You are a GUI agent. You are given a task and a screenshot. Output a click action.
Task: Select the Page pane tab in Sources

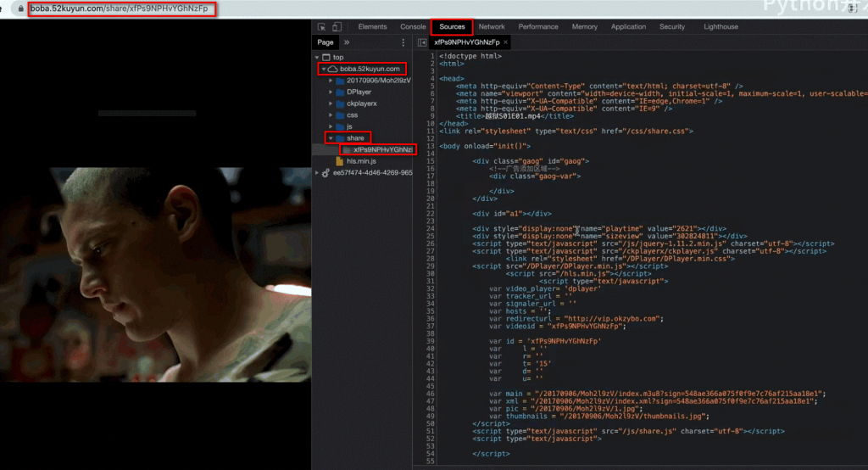point(325,42)
